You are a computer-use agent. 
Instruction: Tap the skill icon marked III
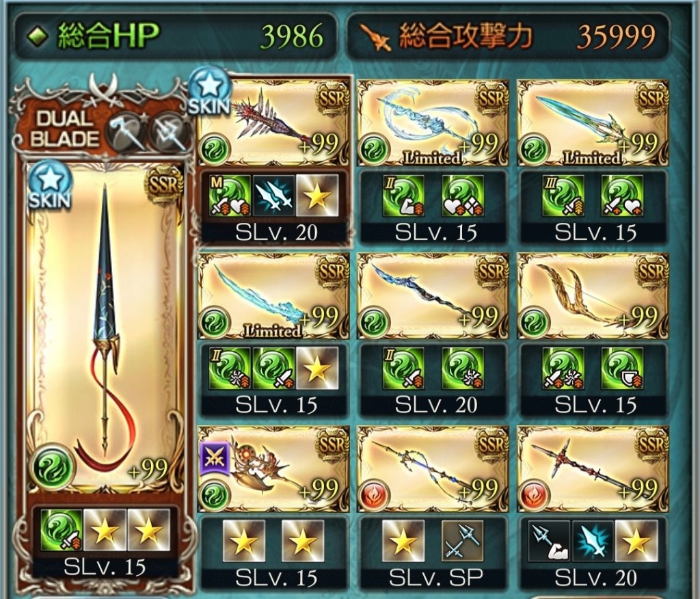tap(563, 196)
